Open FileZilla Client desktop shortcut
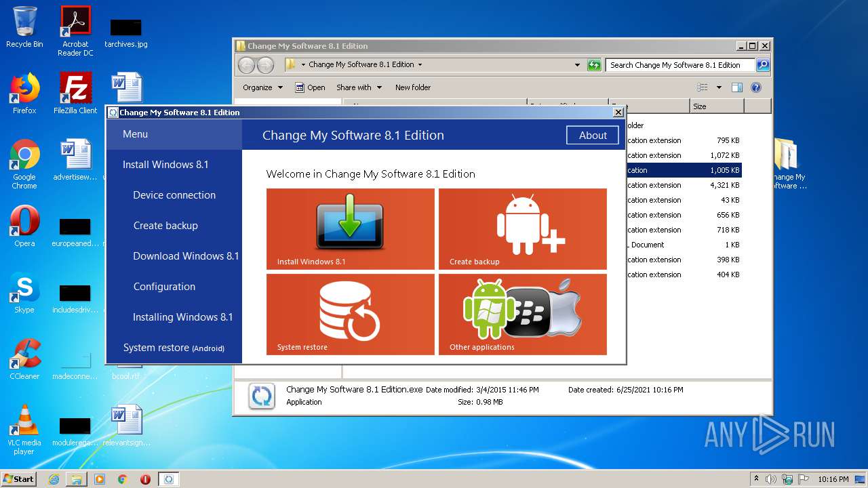 point(75,94)
